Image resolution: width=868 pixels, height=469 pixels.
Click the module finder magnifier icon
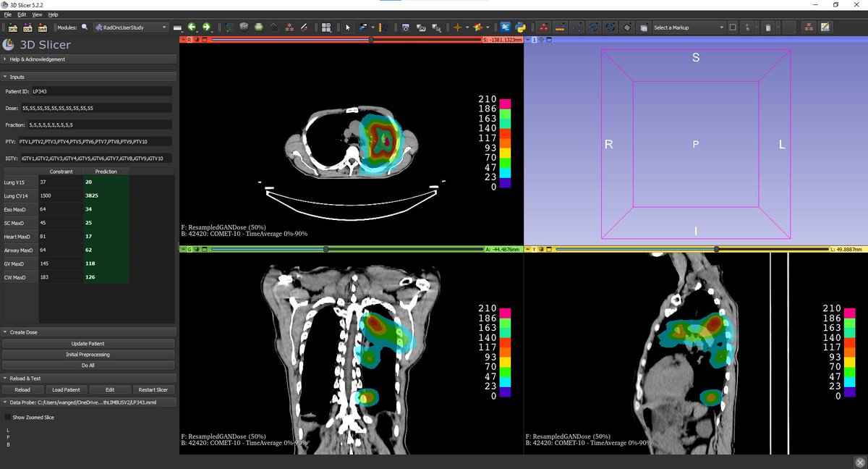coord(85,27)
